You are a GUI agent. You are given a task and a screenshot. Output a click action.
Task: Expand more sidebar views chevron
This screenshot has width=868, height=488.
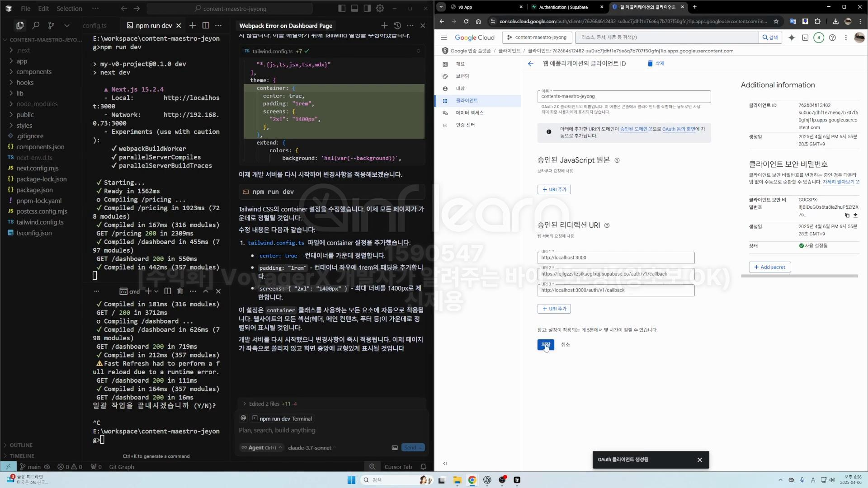click(67, 26)
